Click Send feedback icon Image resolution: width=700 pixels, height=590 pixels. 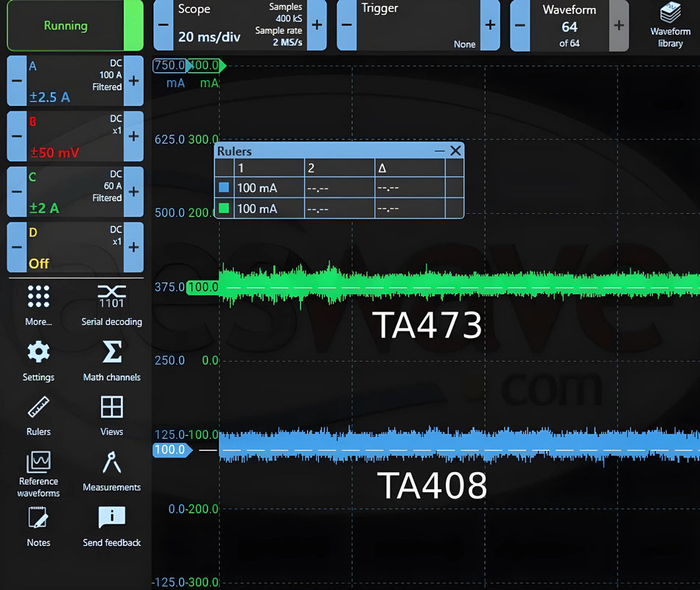tap(111, 527)
